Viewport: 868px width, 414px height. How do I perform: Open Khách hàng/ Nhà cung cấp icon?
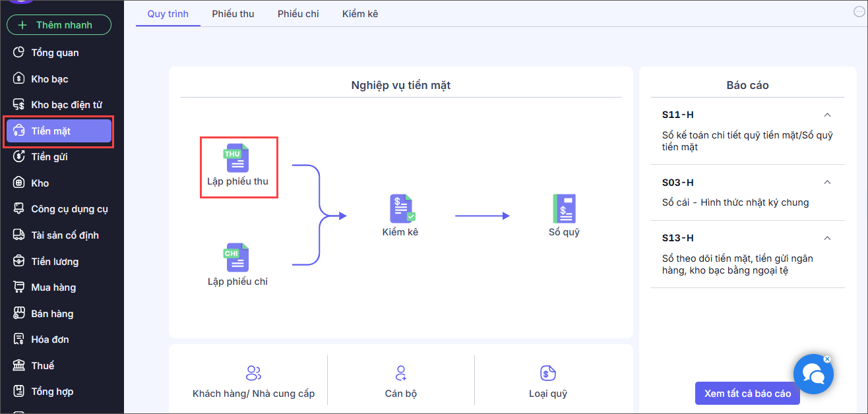pos(253,373)
